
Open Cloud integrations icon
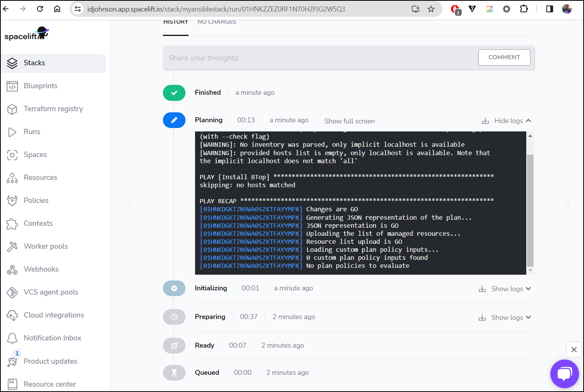coord(12,315)
